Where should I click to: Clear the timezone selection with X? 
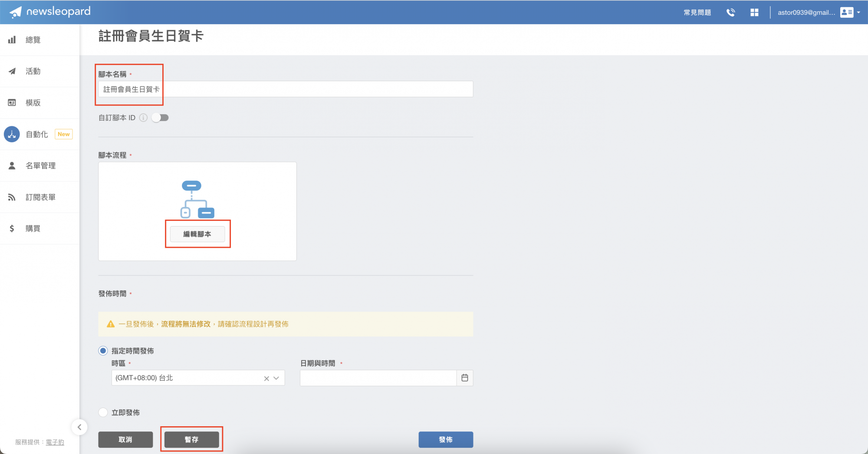[266, 378]
